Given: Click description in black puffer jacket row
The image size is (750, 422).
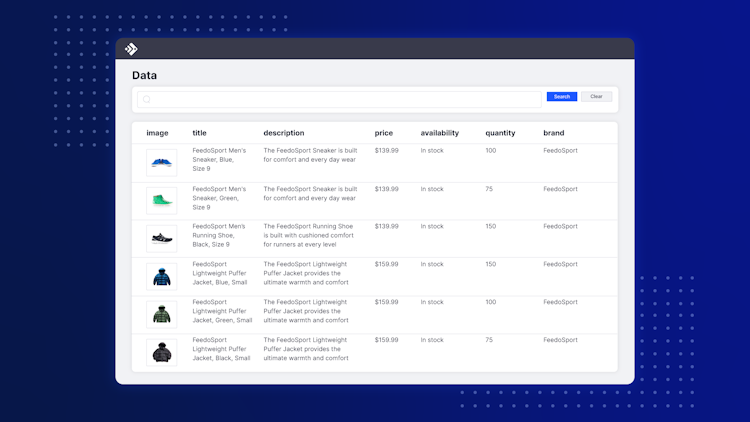Looking at the screenshot, I should point(306,349).
